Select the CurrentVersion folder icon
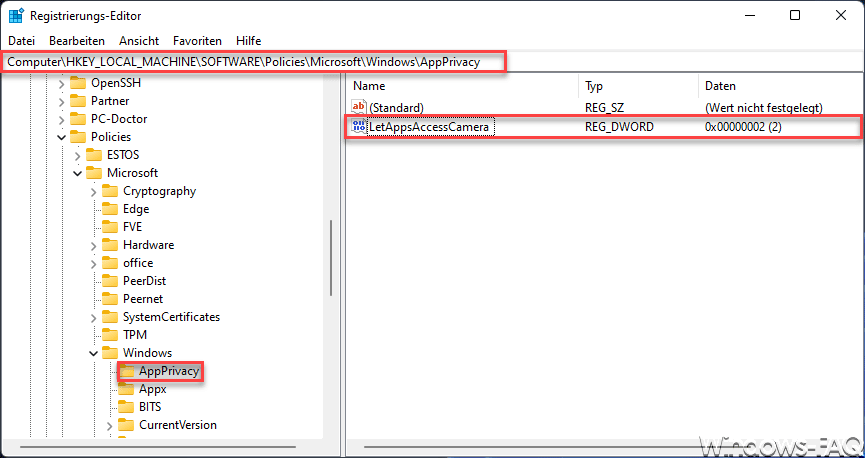The width and height of the screenshot is (865, 458). (126, 425)
